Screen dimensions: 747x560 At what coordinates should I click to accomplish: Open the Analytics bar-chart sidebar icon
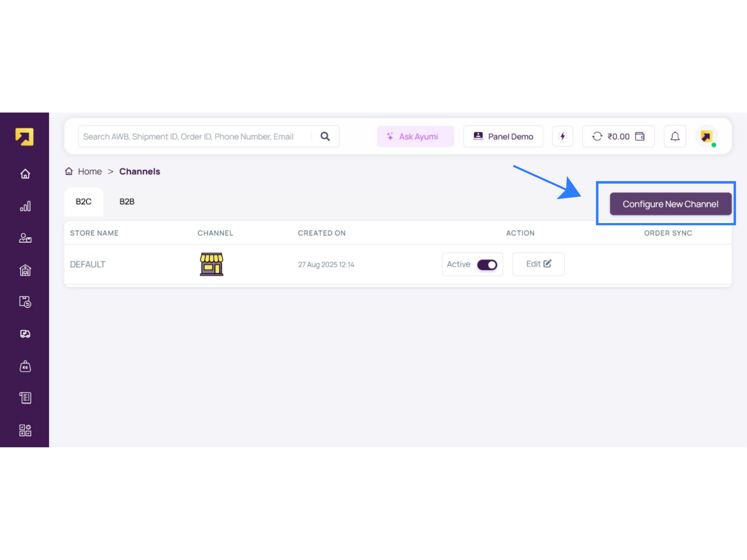click(x=24, y=206)
